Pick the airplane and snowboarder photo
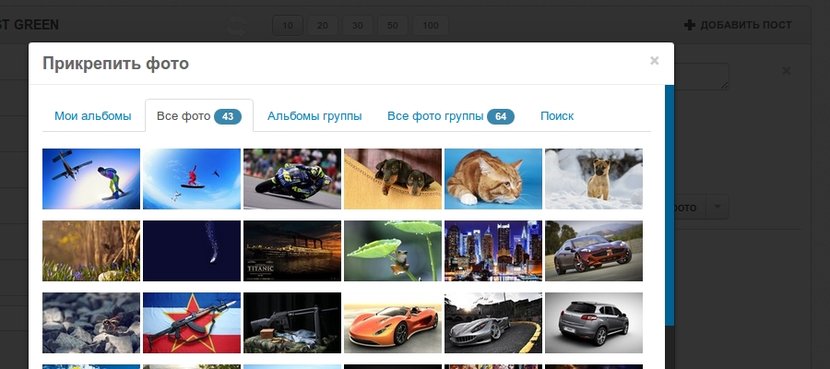Image resolution: width=830 pixels, height=369 pixels. click(x=91, y=179)
